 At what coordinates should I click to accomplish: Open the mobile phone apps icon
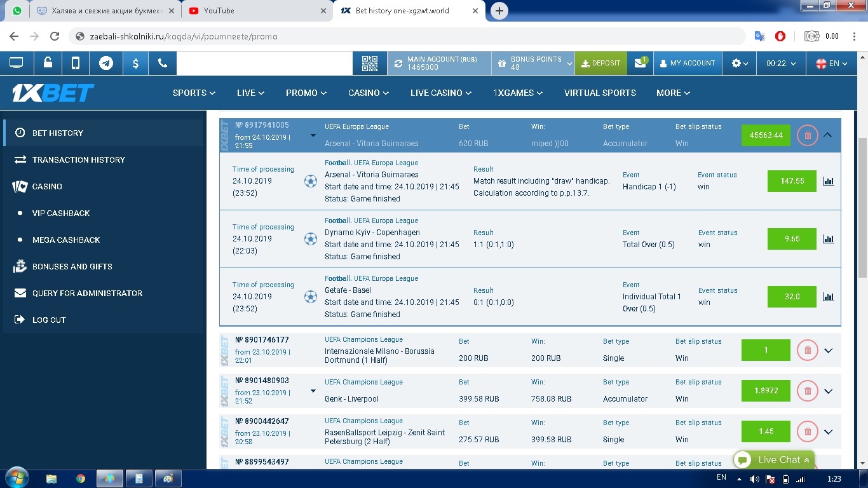(76, 63)
